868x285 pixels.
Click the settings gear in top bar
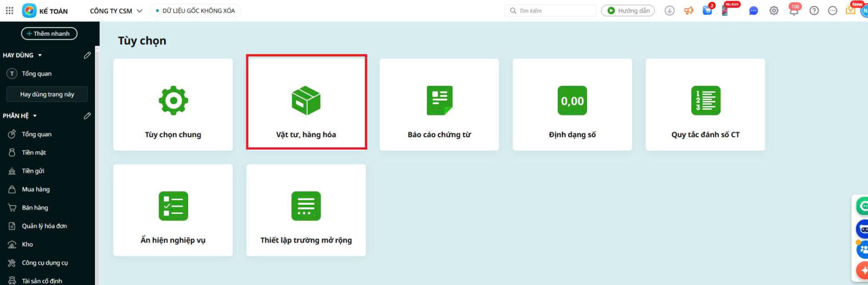coord(774,11)
